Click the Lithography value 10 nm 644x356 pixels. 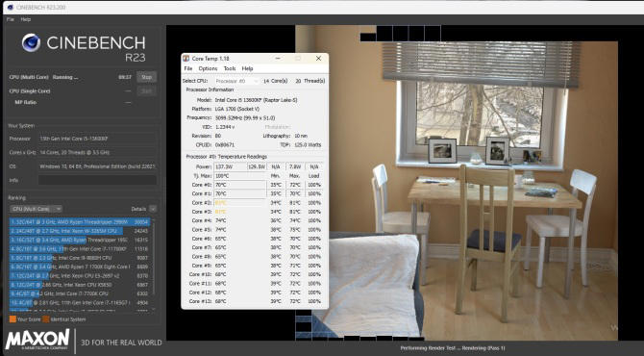tap(300, 136)
